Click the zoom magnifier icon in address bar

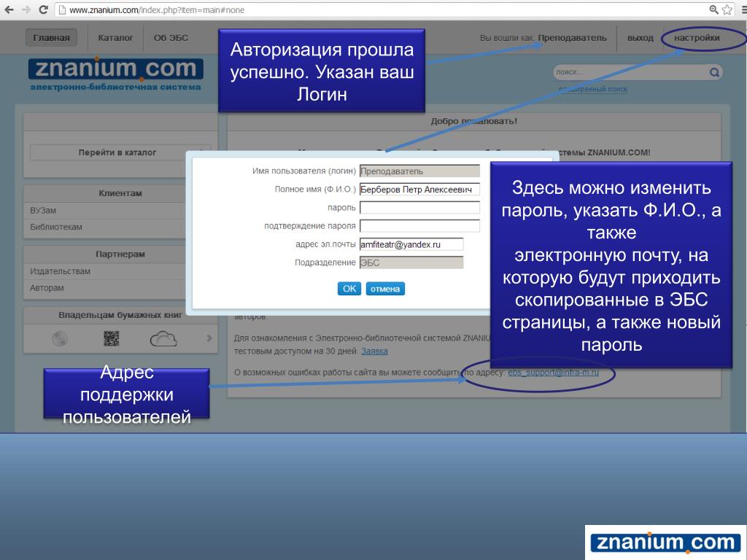[713, 9]
